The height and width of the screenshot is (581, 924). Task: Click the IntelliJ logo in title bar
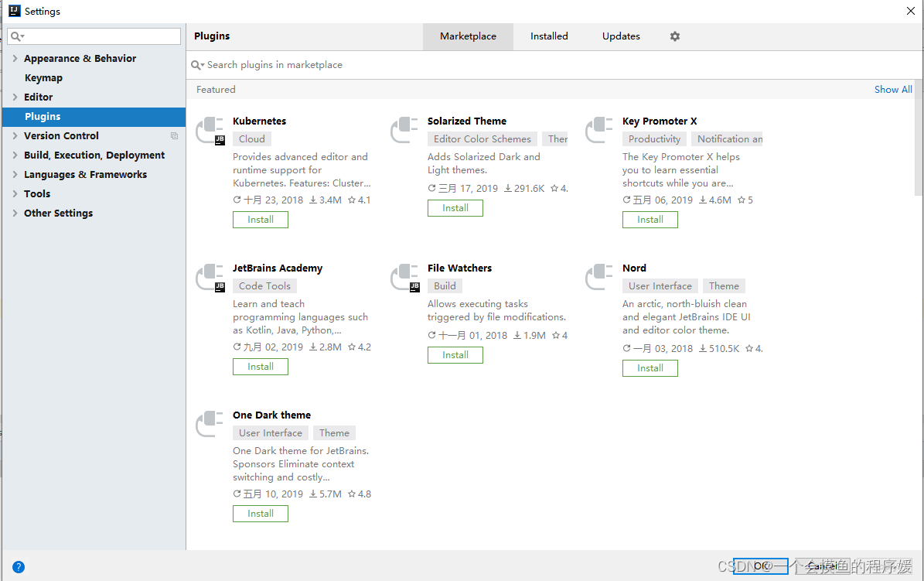(14, 11)
